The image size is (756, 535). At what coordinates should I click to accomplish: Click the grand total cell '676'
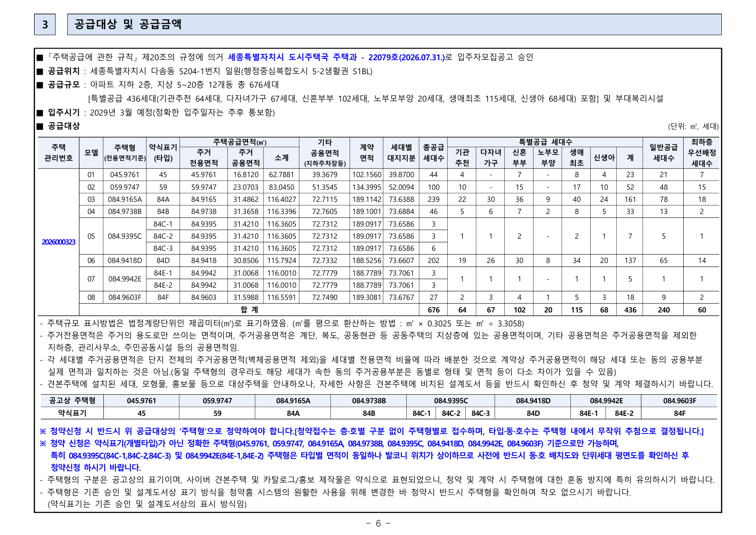point(433,310)
